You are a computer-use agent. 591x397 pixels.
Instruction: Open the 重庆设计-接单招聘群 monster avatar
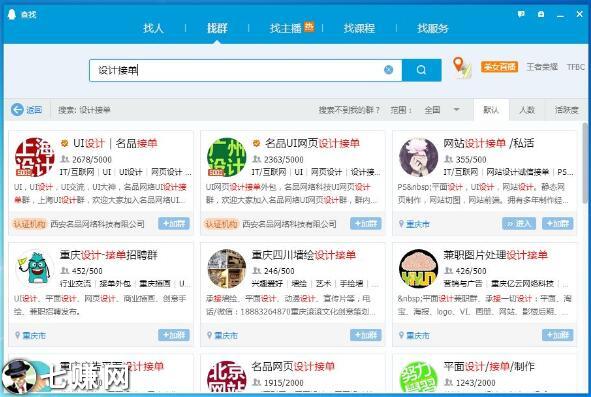pos(34,268)
